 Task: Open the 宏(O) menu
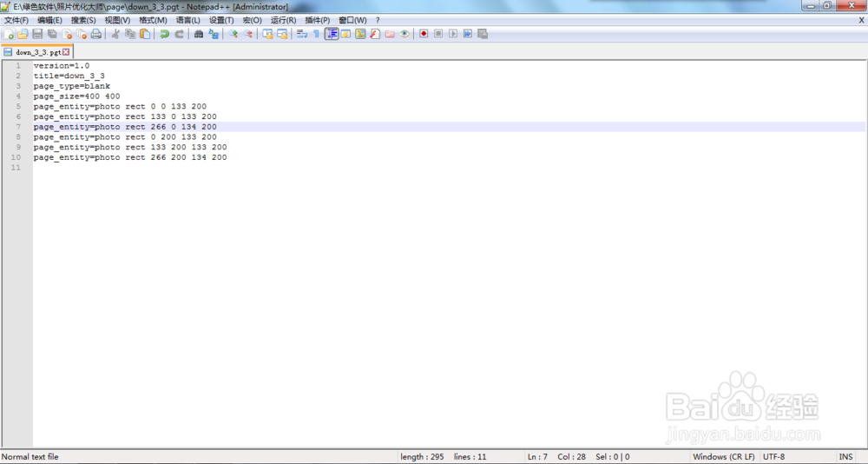click(253, 20)
